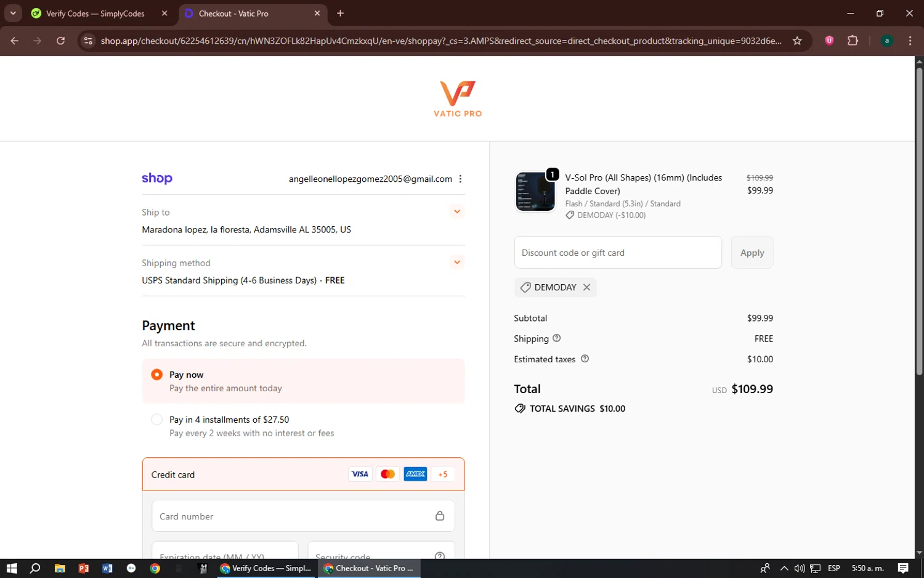
Task: Click the Visa card icon
Action: tap(360, 474)
